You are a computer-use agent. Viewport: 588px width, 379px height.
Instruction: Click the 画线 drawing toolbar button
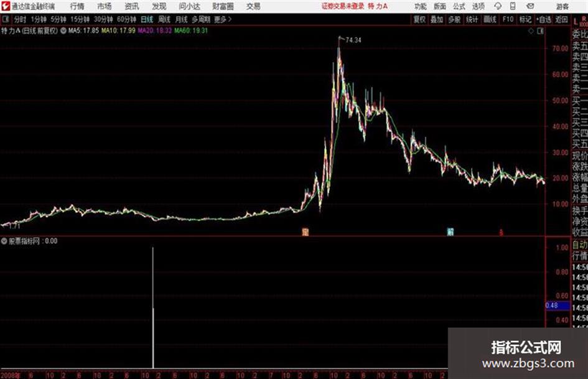click(x=490, y=19)
